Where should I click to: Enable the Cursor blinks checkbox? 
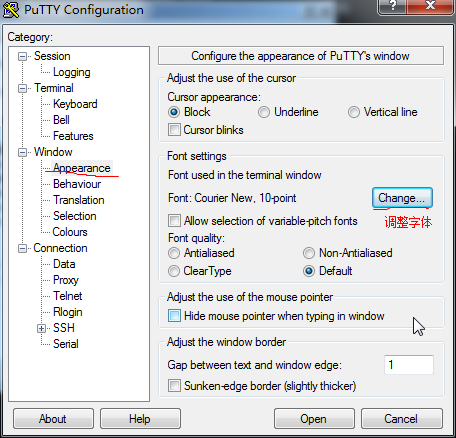click(174, 130)
